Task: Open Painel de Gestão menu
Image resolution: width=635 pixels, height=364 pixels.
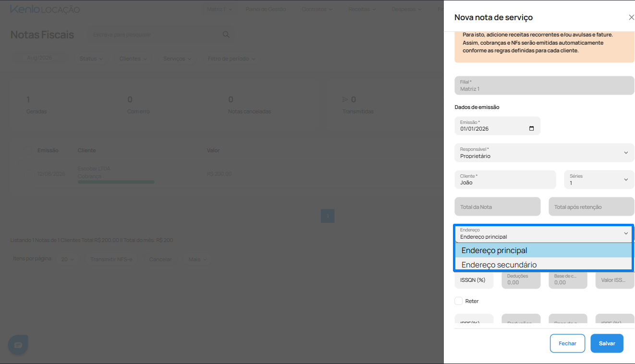Action: [266, 9]
